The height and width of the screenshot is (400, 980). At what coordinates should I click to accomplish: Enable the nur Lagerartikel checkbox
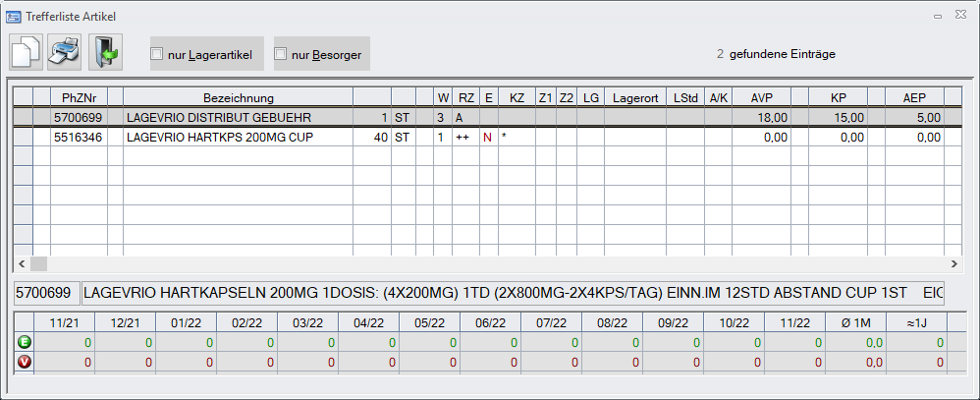click(x=157, y=54)
